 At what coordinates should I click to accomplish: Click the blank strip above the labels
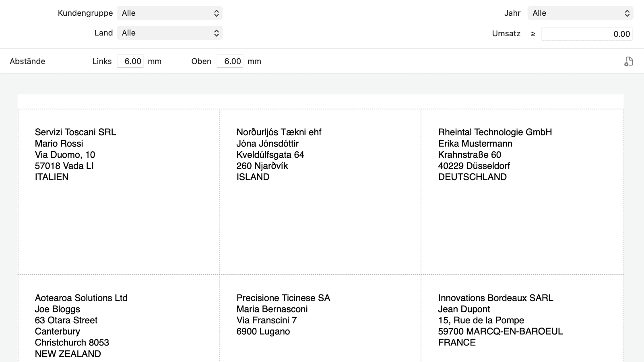[x=320, y=101]
